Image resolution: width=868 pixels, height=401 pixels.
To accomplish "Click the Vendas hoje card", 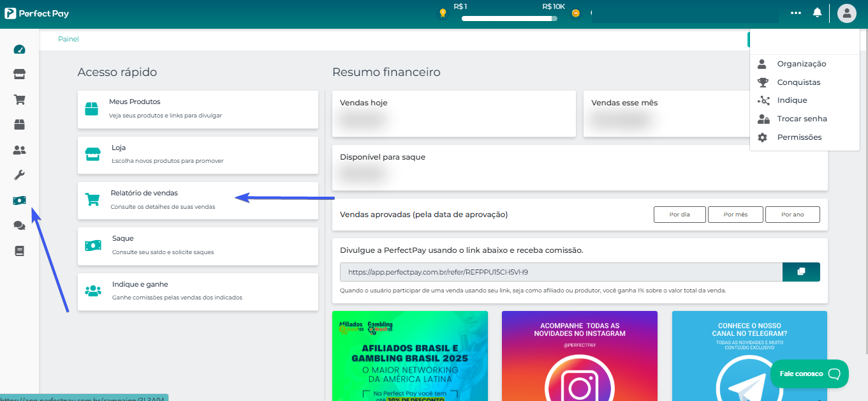I will (454, 114).
